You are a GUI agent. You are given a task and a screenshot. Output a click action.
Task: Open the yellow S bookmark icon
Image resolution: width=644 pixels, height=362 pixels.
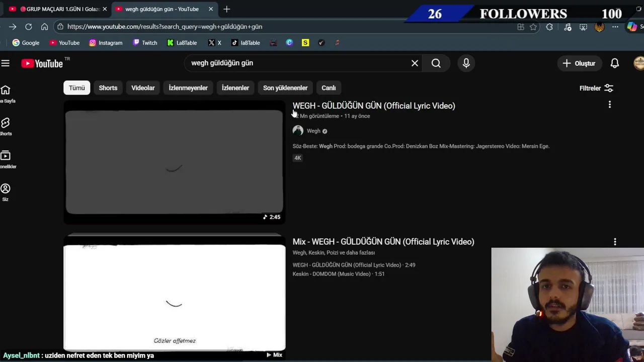[x=305, y=43]
